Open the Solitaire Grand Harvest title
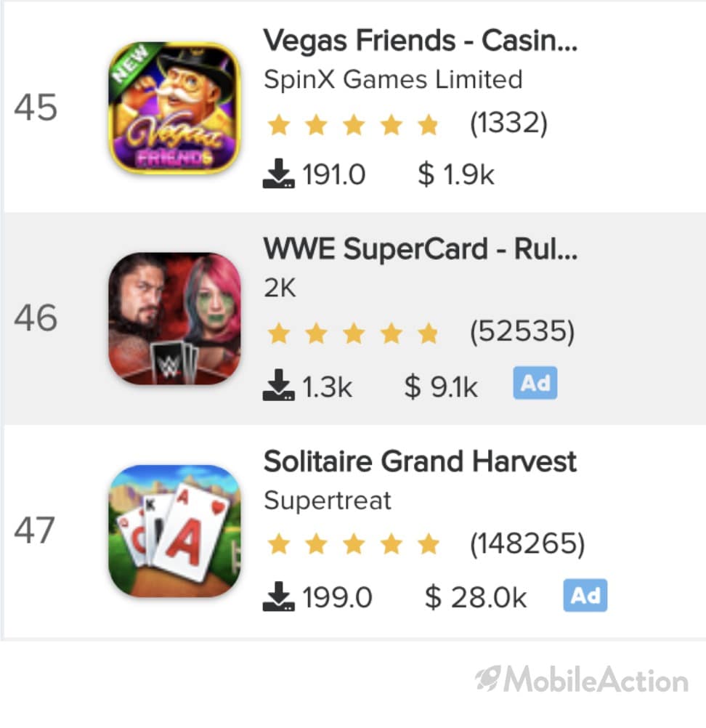 [420, 461]
